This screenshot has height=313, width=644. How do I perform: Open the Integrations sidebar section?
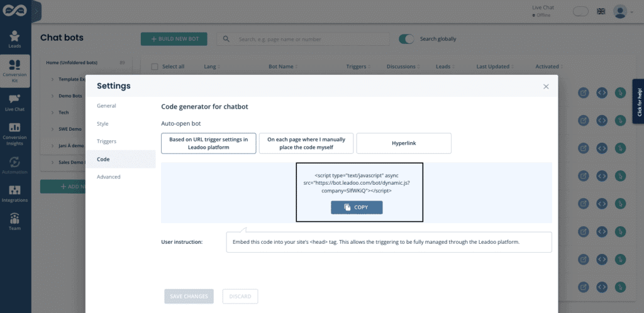click(x=15, y=192)
